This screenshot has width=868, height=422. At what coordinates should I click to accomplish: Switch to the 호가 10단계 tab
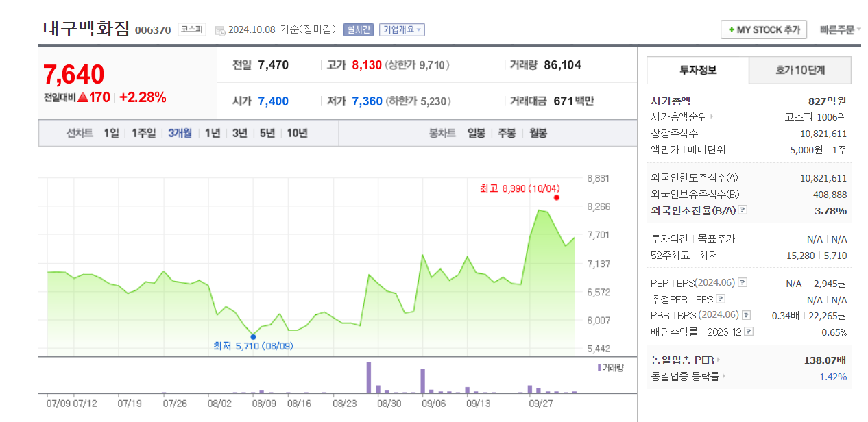pos(799,71)
